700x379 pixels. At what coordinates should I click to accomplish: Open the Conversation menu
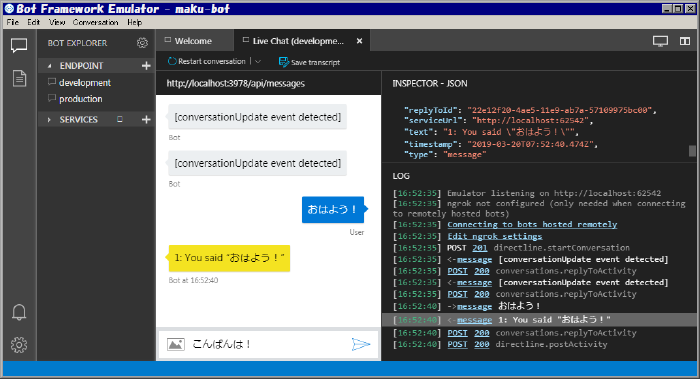[x=96, y=22]
